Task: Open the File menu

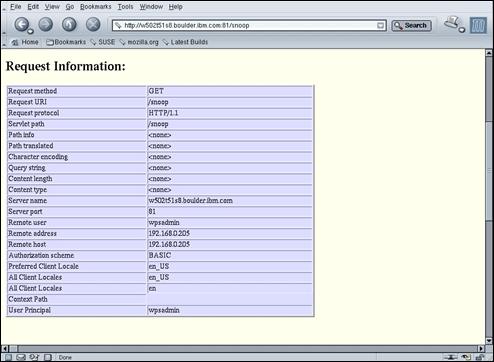Action: click(15, 7)
